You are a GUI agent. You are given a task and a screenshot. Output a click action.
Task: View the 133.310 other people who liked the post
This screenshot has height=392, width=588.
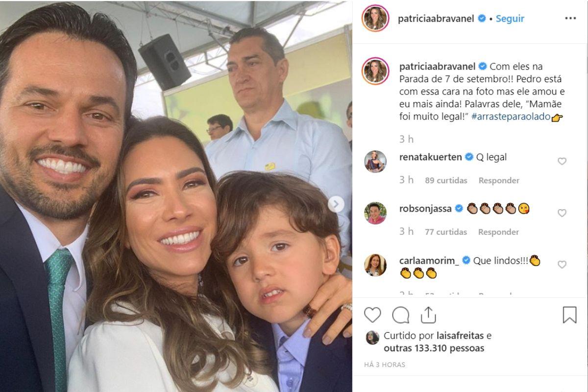pyautogui.click(x=434, y=348)
